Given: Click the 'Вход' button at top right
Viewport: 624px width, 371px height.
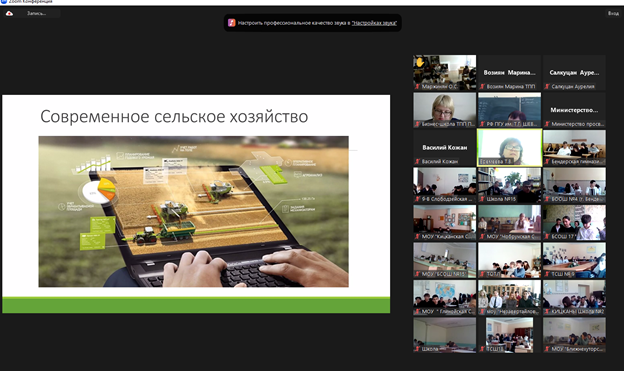Looking at the screenshot, I should point(613,14).
